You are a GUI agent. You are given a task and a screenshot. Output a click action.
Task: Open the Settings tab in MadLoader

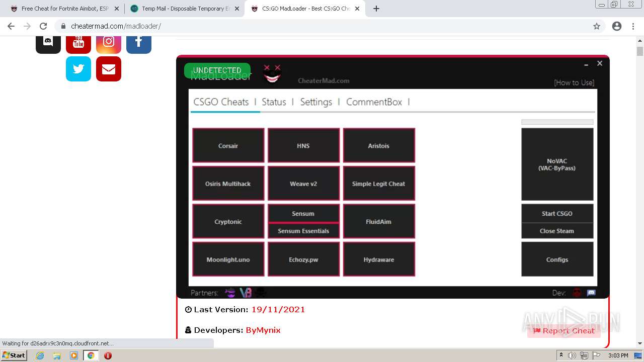coord(316,102)
